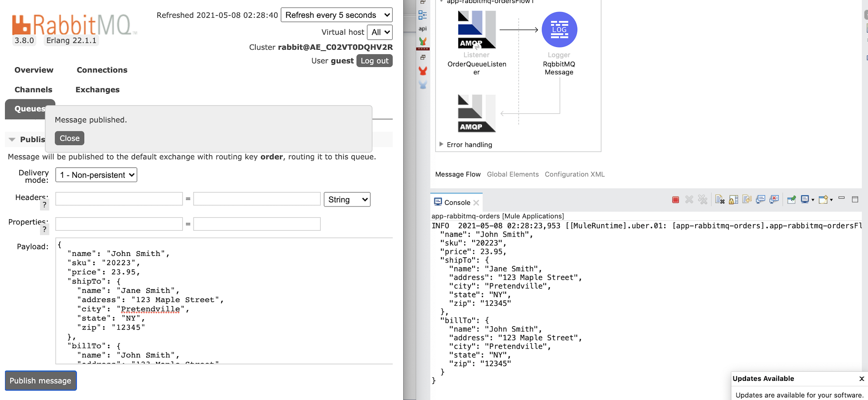This screenshot has height=400, width=868.
Task: Select the AMQP Listener component in the flow
Action: (477, 30)
